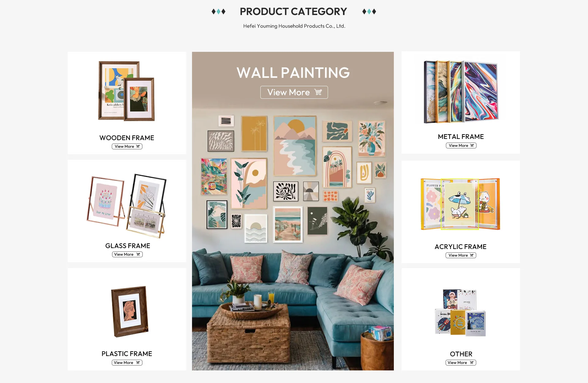Click cart icon under Wooden Frame
Viewport: 588px width, 383px height.
point(138,147)
